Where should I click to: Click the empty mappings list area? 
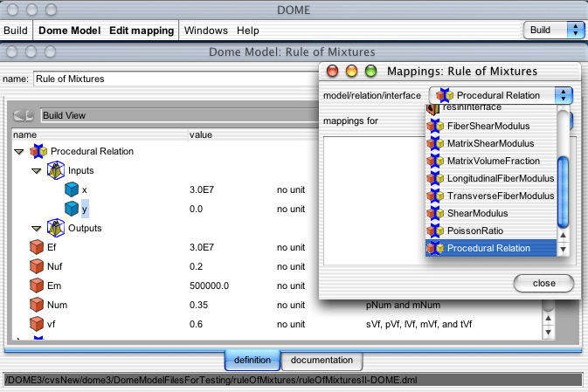click(374, 201)
